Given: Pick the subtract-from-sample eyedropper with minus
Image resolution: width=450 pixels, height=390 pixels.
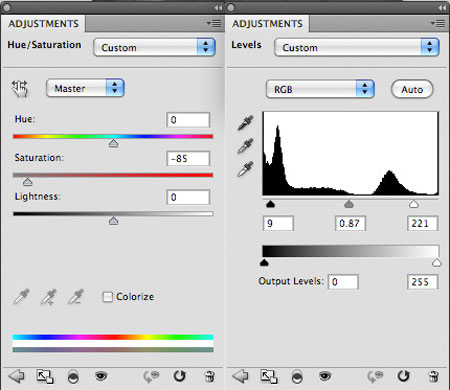Looking at the screenshot, I should pos(76,297).
